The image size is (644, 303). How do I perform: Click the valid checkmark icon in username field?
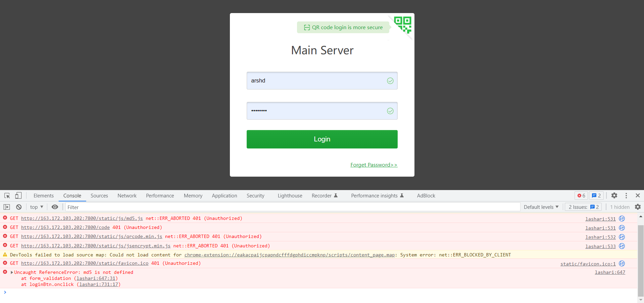[390, 81]
